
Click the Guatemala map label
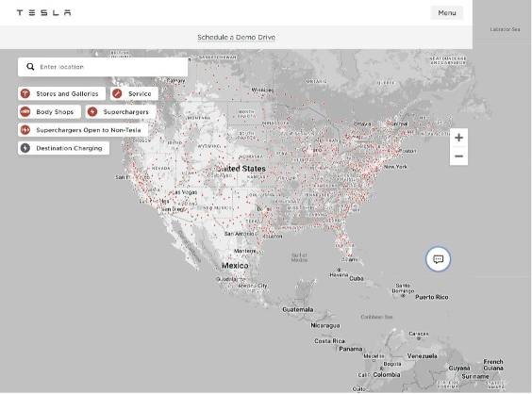(x=298, y=309)
